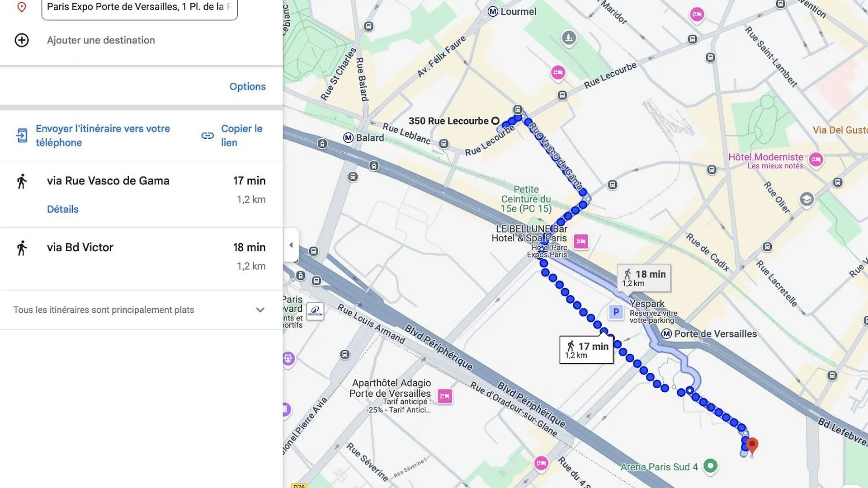The width and height of the screenshot is (868, 488).
Task: Click the Paris Expo destination input field
Action: [139, 7]
